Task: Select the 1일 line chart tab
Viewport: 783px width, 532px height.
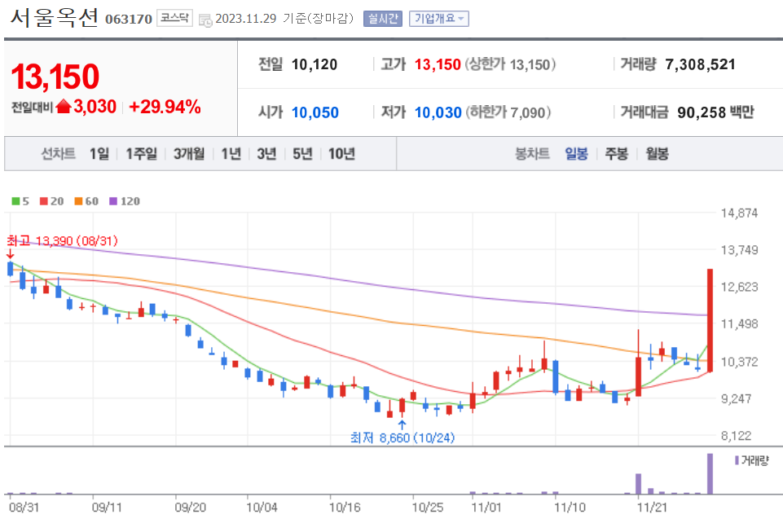Action: (99, 153)
